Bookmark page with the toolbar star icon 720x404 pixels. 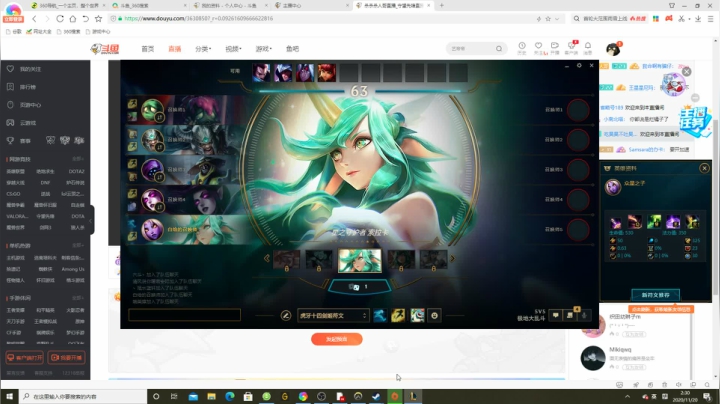tap(98, 19)
